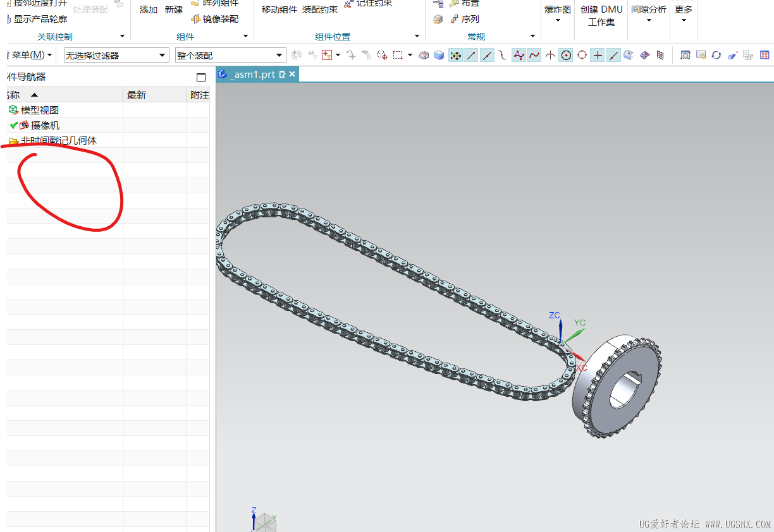Click the 模型视图 cube icon
774x532 pixels.
13,110
